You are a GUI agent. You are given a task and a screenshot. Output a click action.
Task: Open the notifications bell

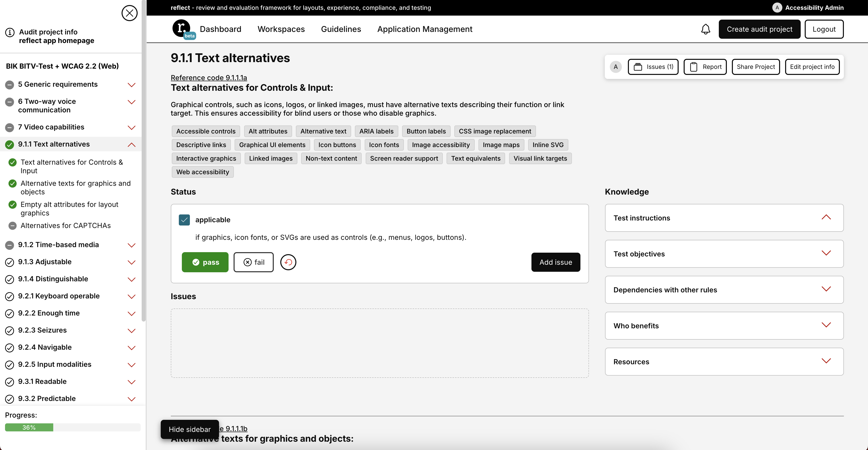tap(706, 29)
